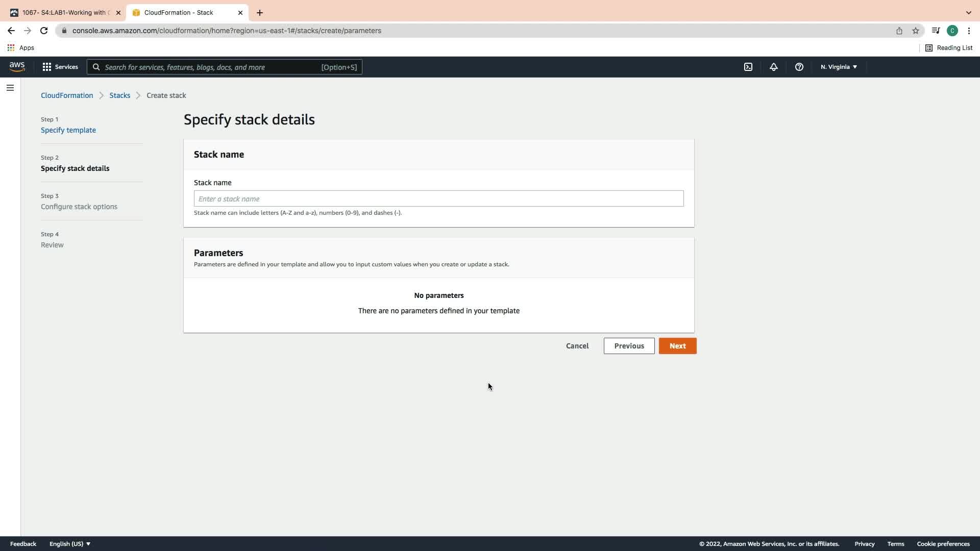The width and height of the screenshot is (980, 551).
Task: Open a new browser tab
Action: pos(260,12)
